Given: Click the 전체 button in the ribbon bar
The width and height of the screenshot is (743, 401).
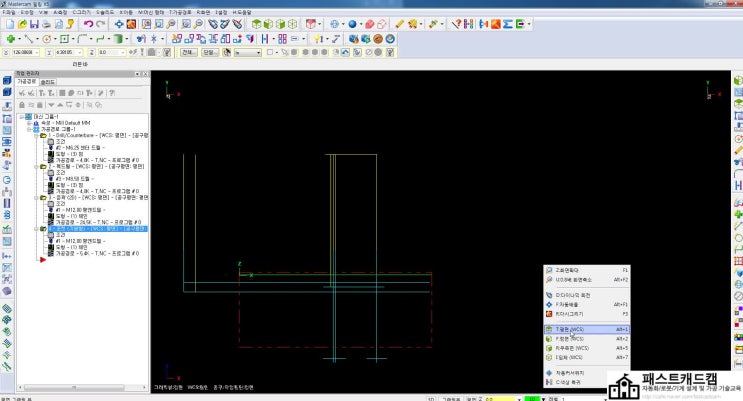Looking at the screenshot, I should [188, 51].
